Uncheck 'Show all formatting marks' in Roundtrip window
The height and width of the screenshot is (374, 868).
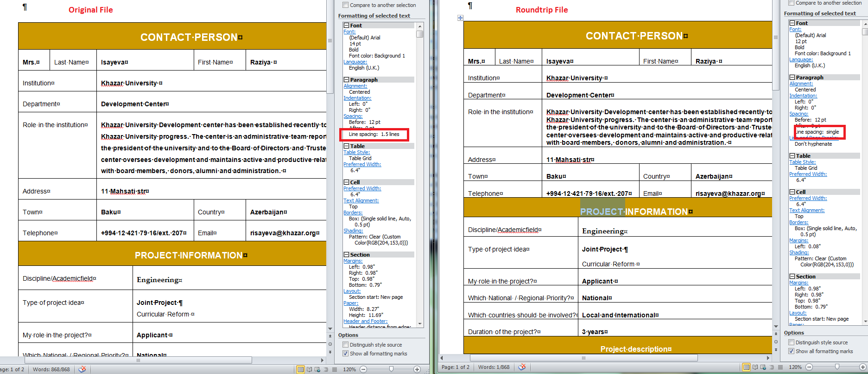791,351
